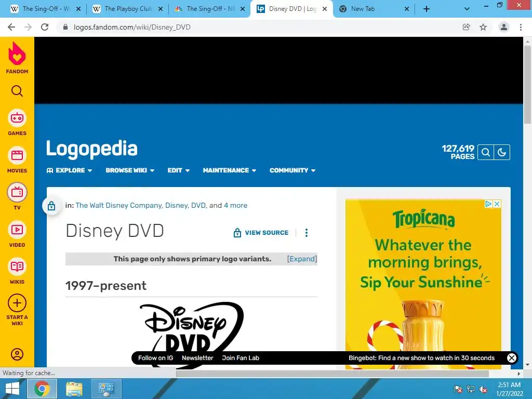Image resolution: width=532 pixels, height=399 pixels.
Task: Click the muted volume tray icon
Action: [x=483, y=389]
